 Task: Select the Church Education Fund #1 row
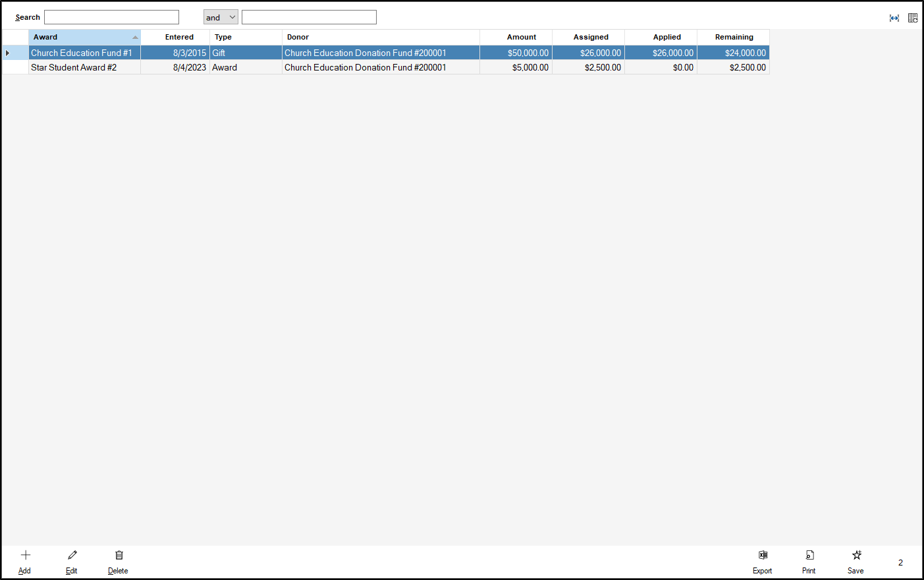click(x=82, y=53)
